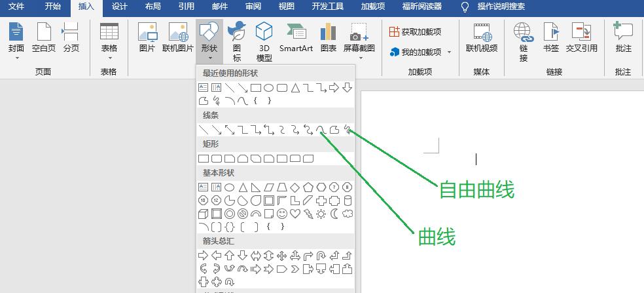Choose the left-right arrow in Block Arrows
Viewport: 644px width, 293px height.
(x=255, y=256)
